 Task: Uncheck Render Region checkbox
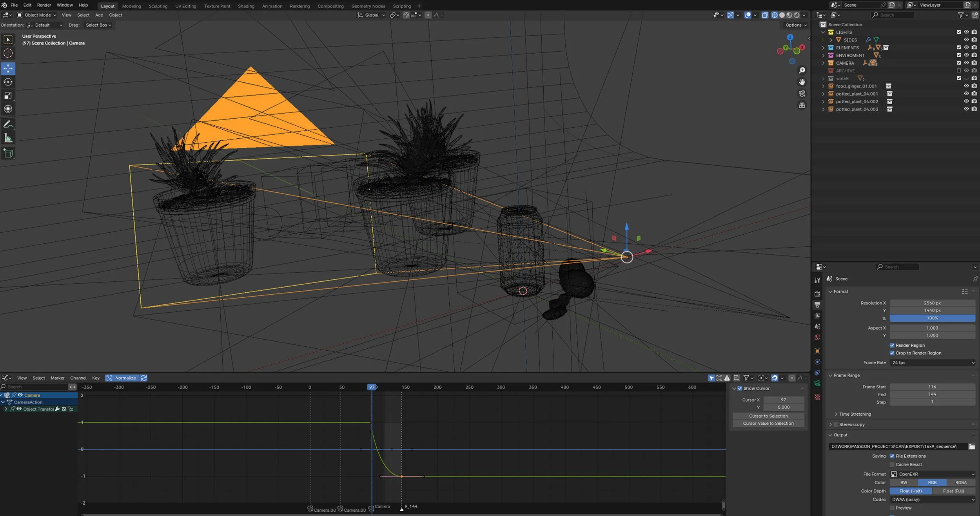tap(892, 345)
